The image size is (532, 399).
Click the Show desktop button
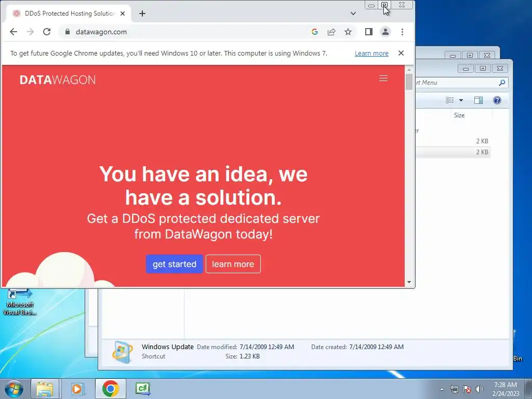(528, 389)
